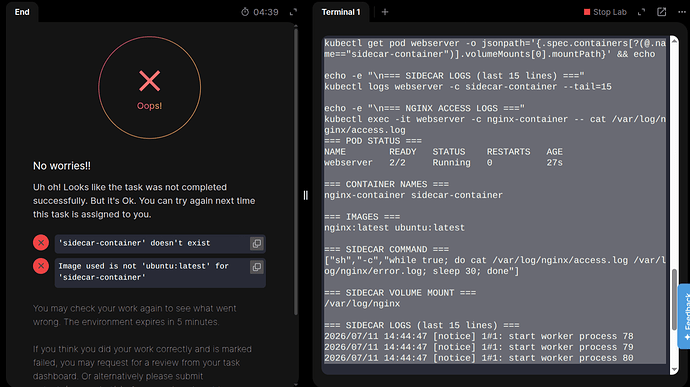Image resolution: width=690 pixels, height=387 pixels.
Task: Grab the panel divider handle
Action: [x=305, y=195]
